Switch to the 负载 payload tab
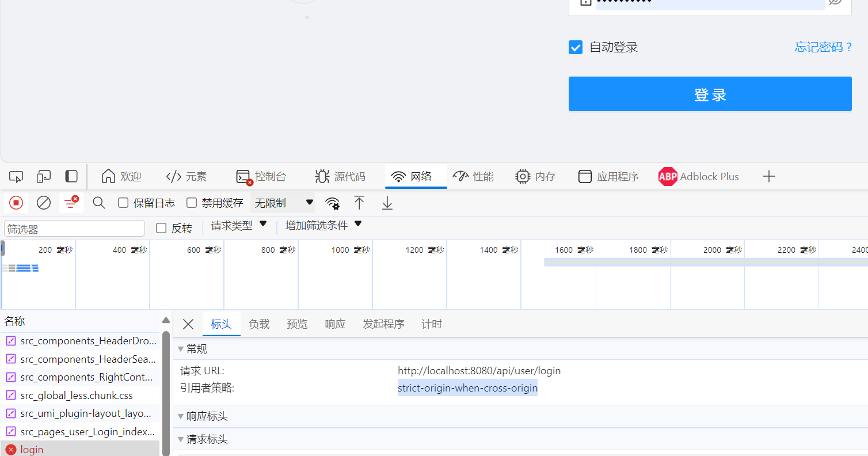 click(259, 324)
